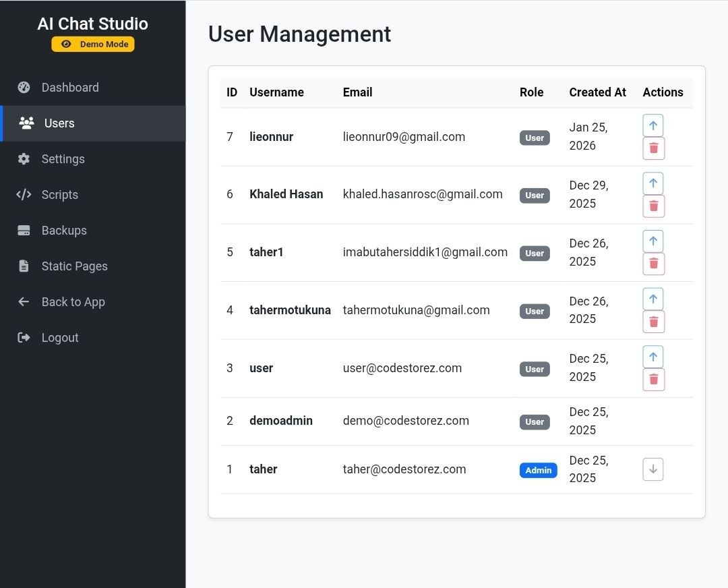The height and width of the screenshot is (588, 728).
Task: Delete tahermotukuna with the trash icon
Action: pyautogui.click(x=653, y=322)
